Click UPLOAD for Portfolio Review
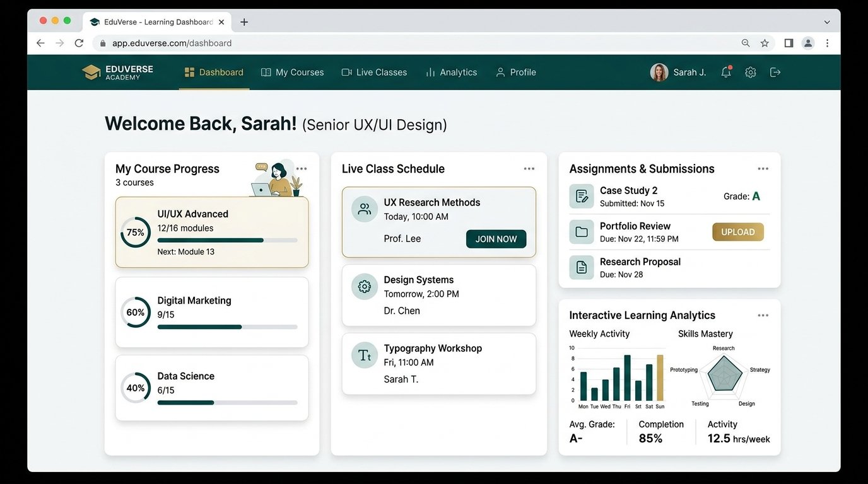 [738, 232]
